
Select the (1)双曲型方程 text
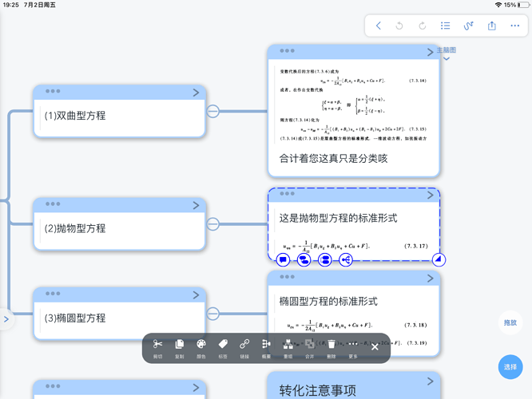75,116
